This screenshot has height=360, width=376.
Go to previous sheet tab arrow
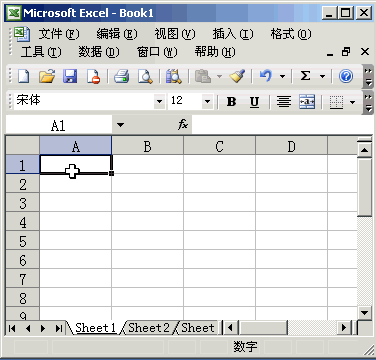[x=28, y=328]
